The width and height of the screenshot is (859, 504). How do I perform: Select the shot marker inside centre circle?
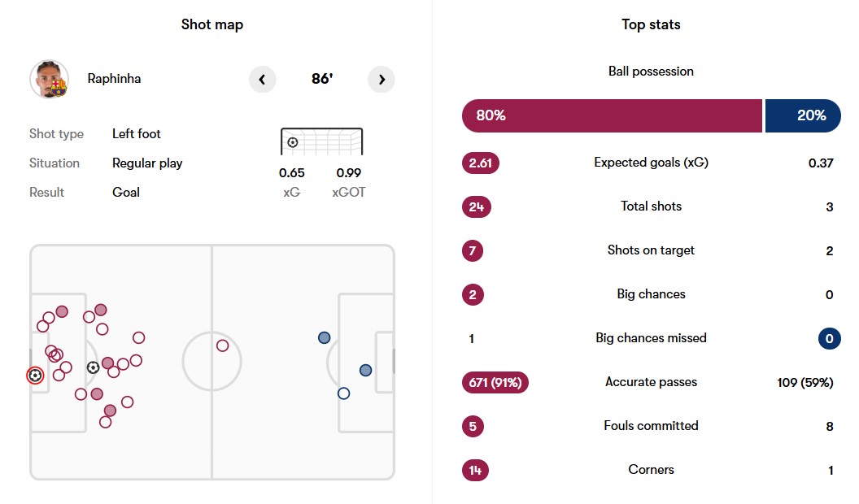[222, 345]
